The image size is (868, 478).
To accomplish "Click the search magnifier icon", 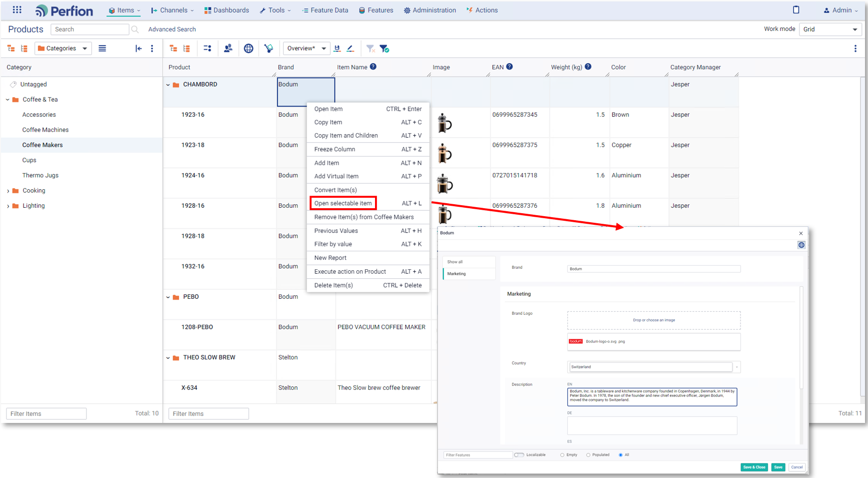I will point(135,30).
